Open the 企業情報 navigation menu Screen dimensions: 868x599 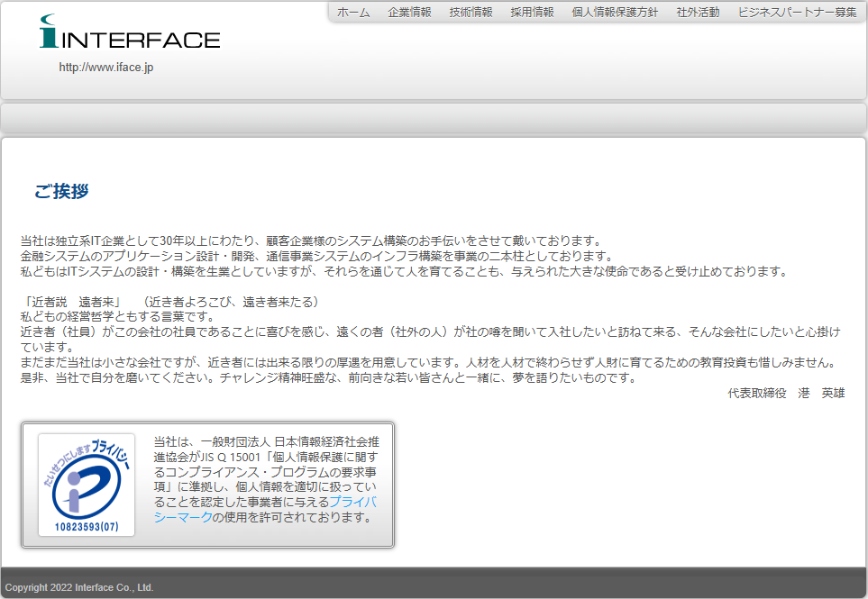click(x=409, y=13)
